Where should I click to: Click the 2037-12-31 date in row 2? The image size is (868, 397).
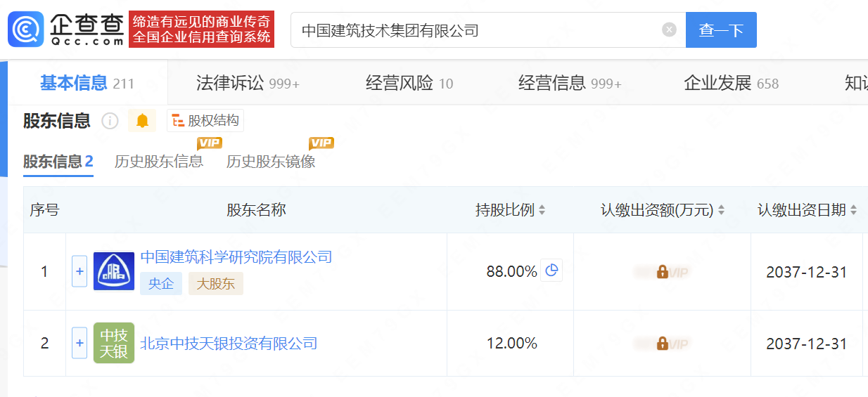click(x=807, y=344)
